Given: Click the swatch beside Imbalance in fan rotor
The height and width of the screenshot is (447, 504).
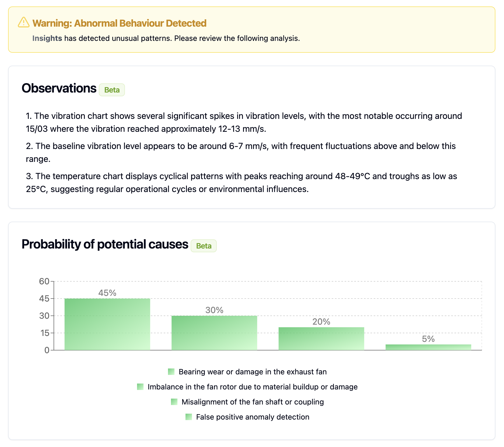Looking at the screenshot, I should pyautogui.click(x=140, y=387).
